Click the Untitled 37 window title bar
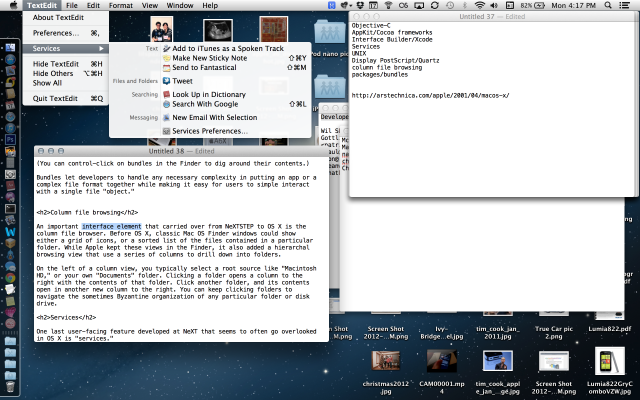The height and width of the screenshot is (400, 640). pyautogui.click(x=492, y=17)
